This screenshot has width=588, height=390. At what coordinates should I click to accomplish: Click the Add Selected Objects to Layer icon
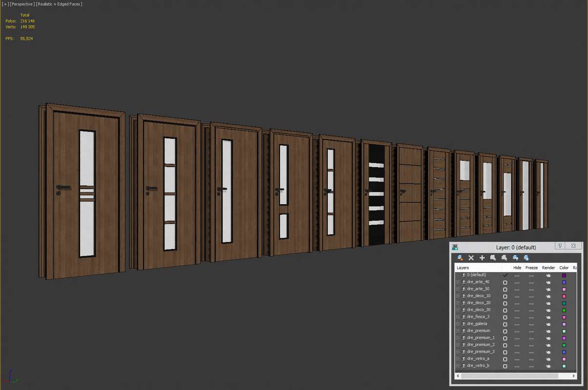coord(482,258)
